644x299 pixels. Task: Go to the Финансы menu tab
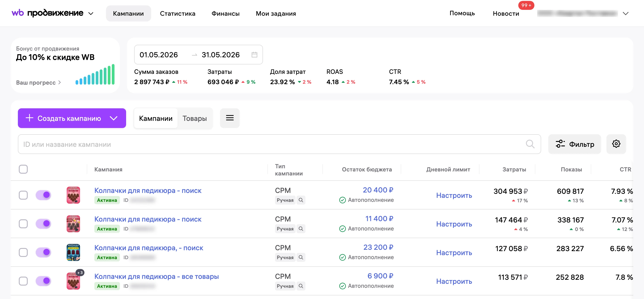point(225,13)
